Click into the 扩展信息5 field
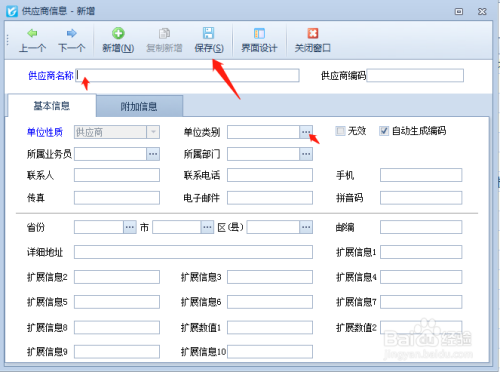This screenshot has width=500, height=372. coord(117,302)
